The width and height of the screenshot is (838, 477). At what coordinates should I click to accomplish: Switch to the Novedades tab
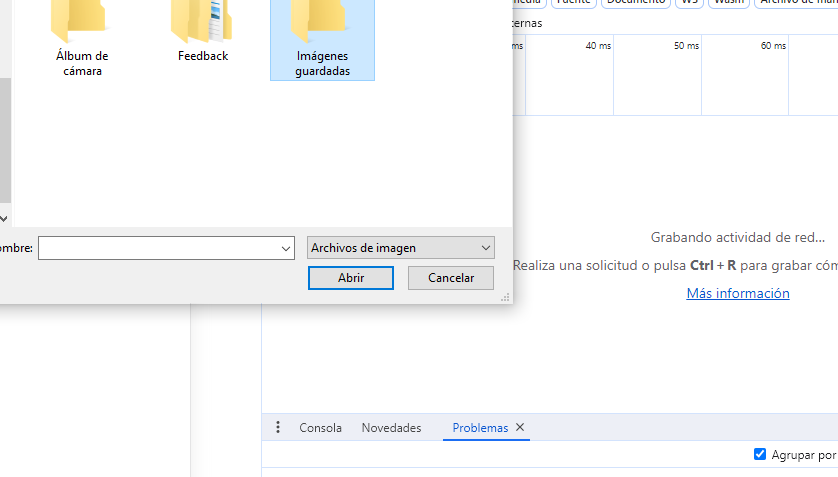point(391,427)
